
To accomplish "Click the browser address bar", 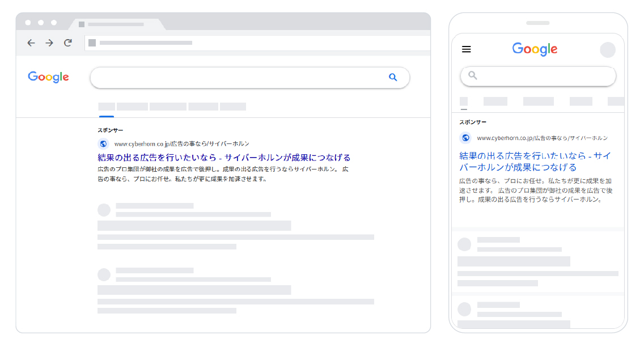I will click(255, 43).
